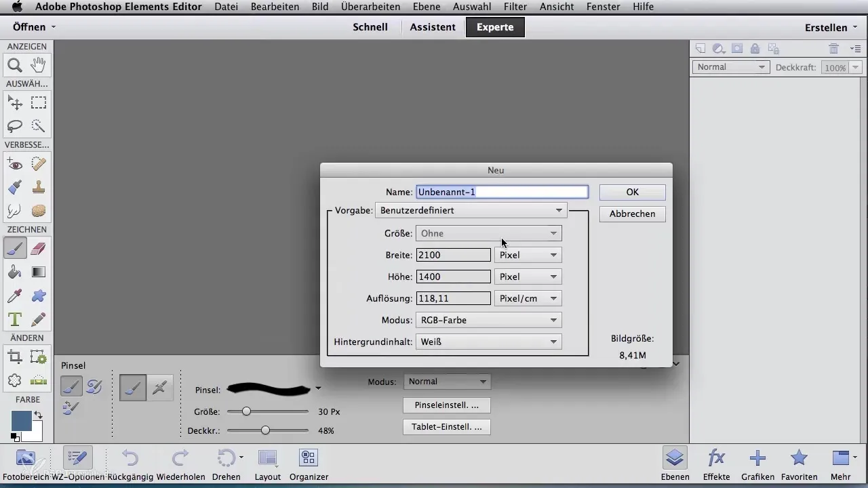This screenshot has width=868, height=488.
Task: Choose Impressionist Brush in tool options
Action: (94, 387)
